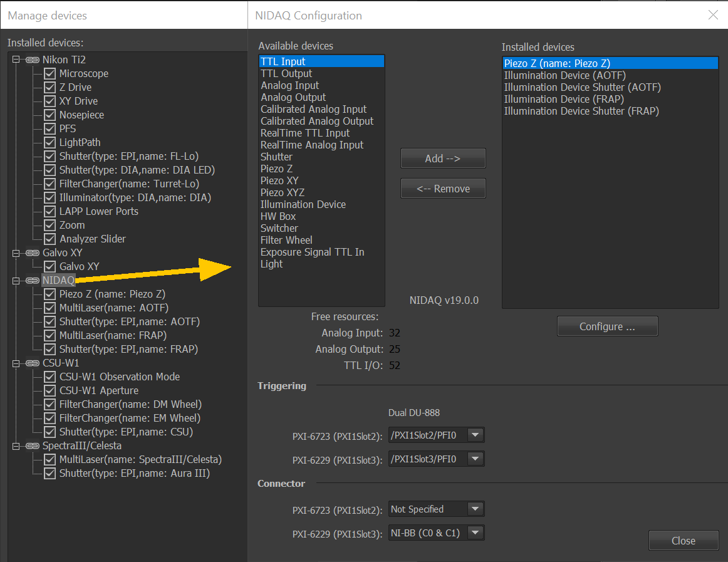This screenshot has height=562, width=728.
Task: Click the <-- Remove button
Action: point(443,189)
